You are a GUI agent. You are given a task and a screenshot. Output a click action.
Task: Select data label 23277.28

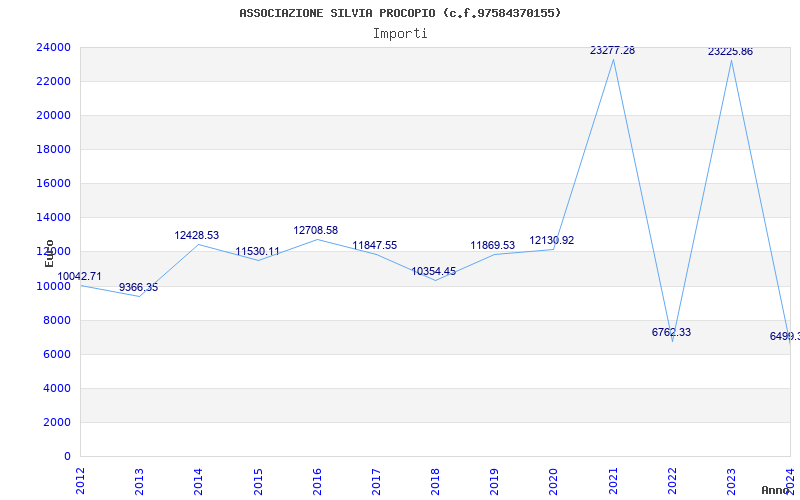pyautogui.click(x=612, y=51)
